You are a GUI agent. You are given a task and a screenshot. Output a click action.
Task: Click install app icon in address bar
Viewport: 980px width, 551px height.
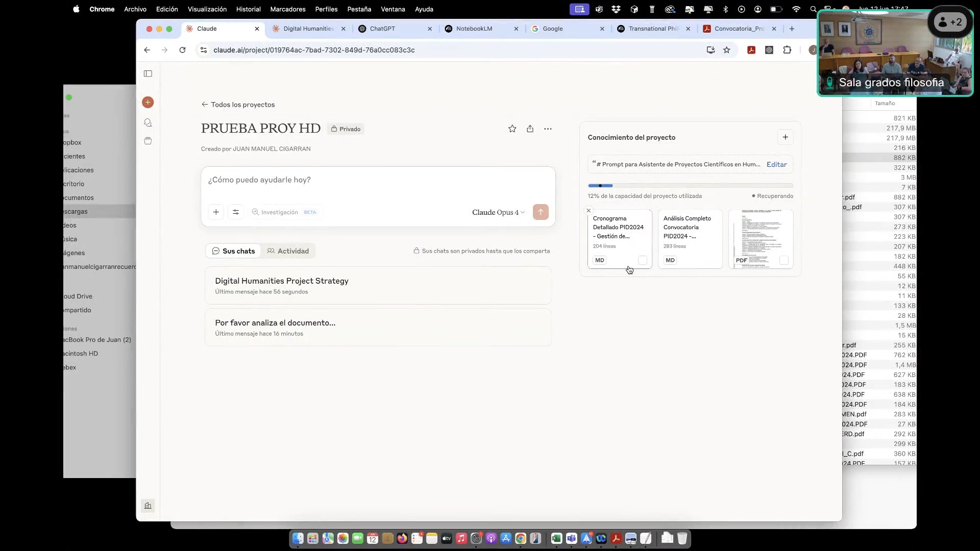(710, 50)
